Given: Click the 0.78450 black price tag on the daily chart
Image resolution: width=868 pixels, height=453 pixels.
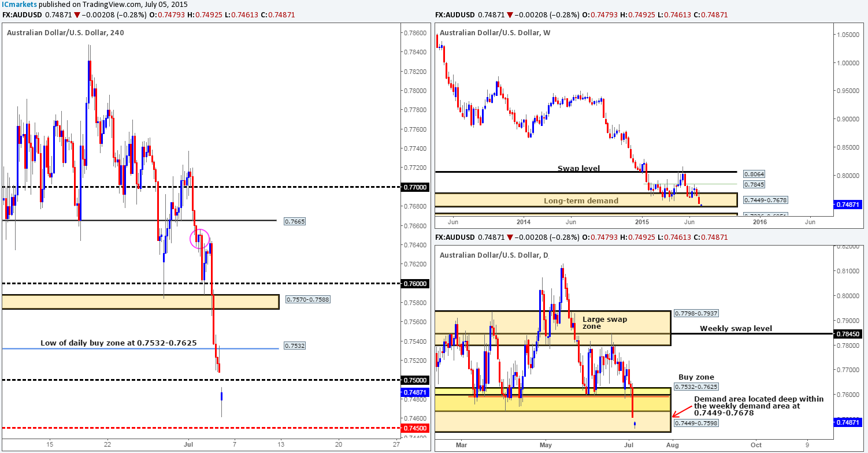Looking at the screenshot, I should [x=847, y=333].
